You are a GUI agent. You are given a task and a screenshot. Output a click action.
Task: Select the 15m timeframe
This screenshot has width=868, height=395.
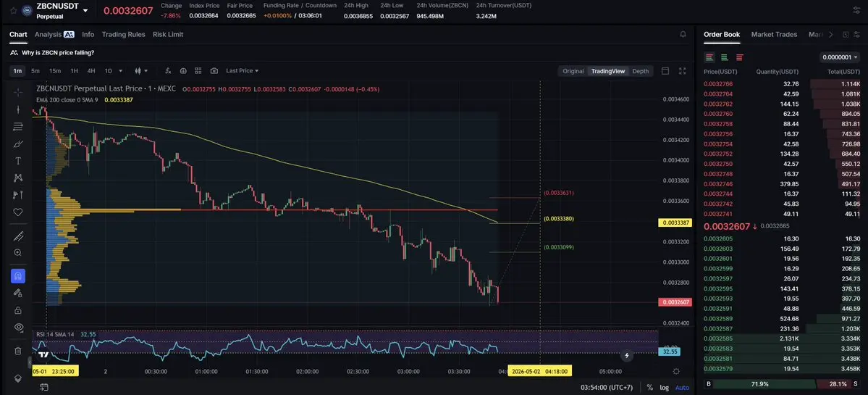[55, 71]
